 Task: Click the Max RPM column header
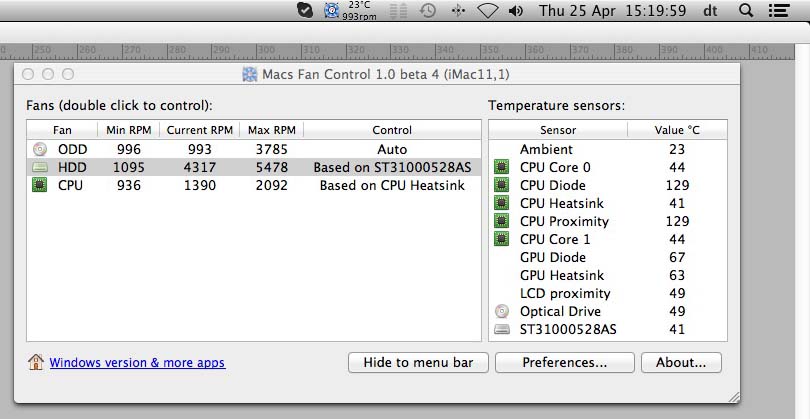pos(272,130)
